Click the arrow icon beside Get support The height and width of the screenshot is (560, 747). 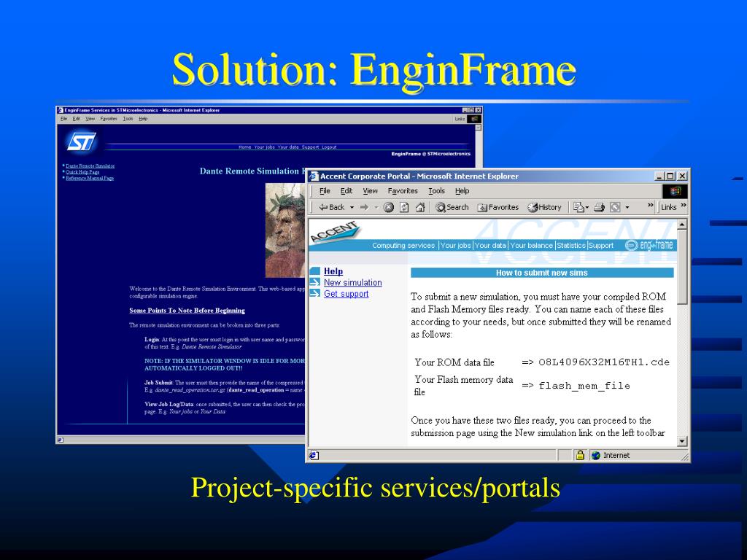pos(314,293)
